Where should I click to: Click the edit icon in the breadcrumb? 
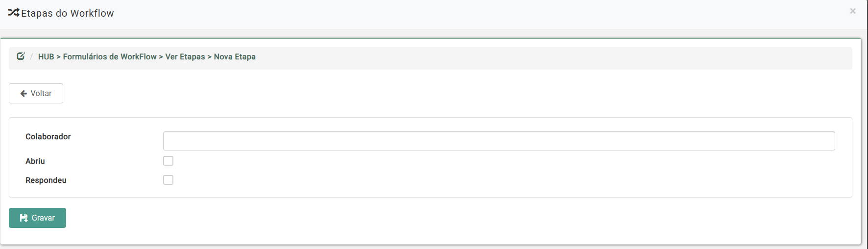point(21,56)
